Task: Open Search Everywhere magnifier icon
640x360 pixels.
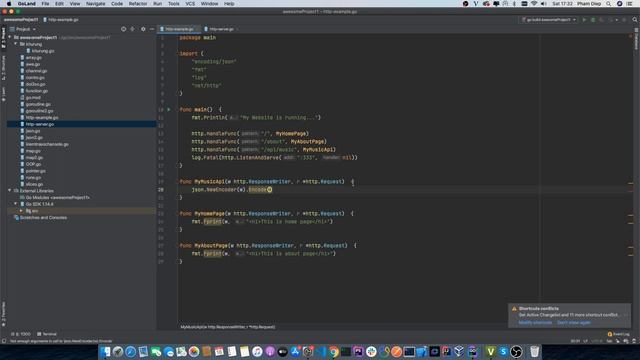Action: coord(635,20)
